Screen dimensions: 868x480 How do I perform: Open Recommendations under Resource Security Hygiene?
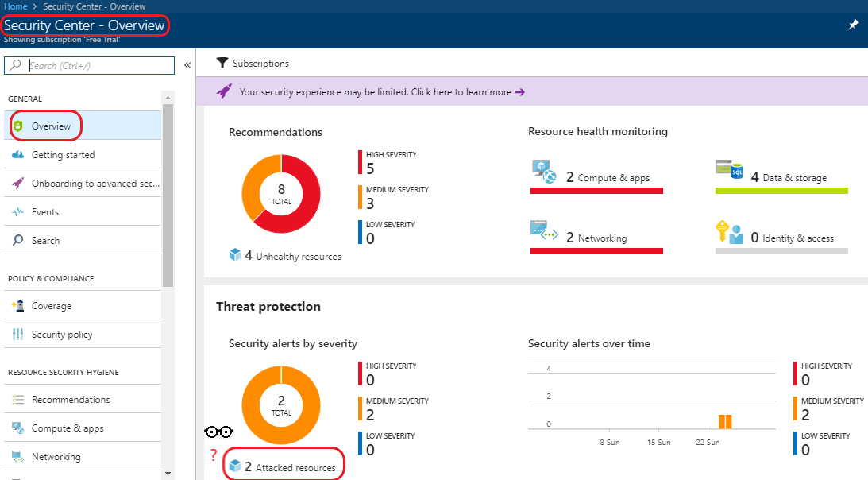coord(83,399)
